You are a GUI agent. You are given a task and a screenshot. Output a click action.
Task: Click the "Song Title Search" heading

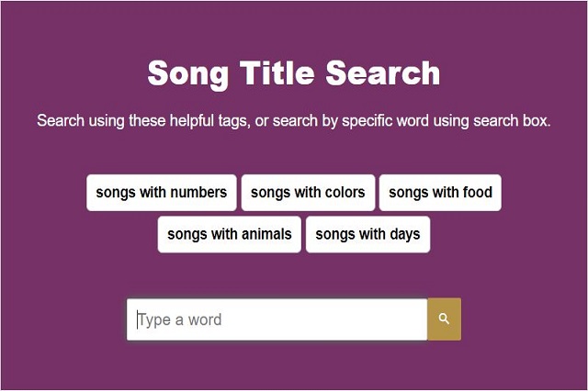294,73
